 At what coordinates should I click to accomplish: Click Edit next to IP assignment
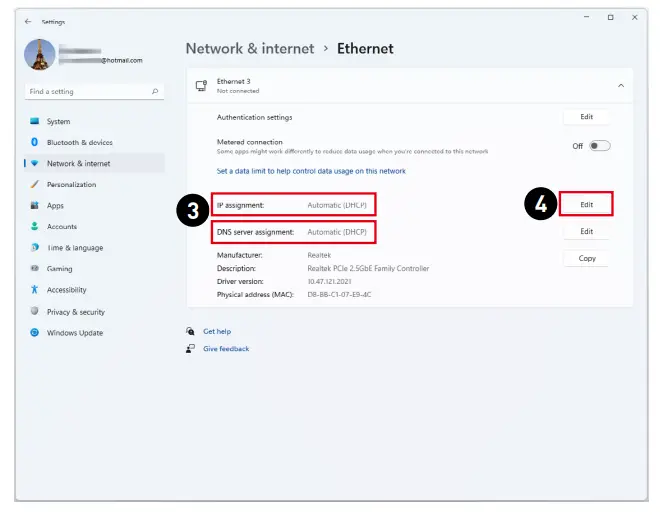click(x=586, y=205)
